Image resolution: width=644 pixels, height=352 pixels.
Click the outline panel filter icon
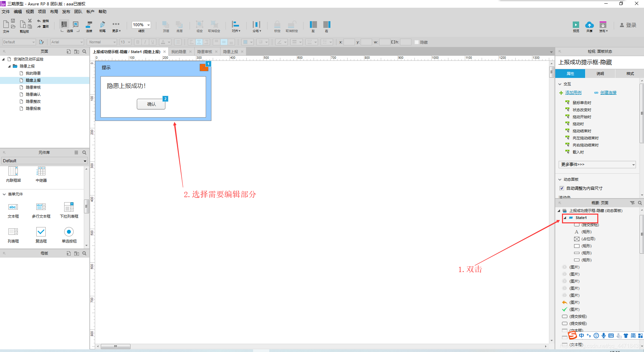pyautogui.click(x=632, y=203)
